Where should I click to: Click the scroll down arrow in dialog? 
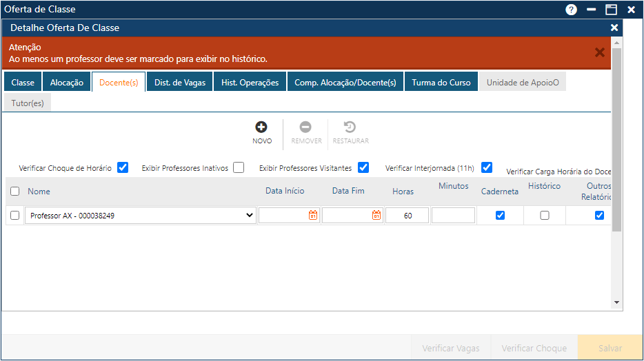616,302
